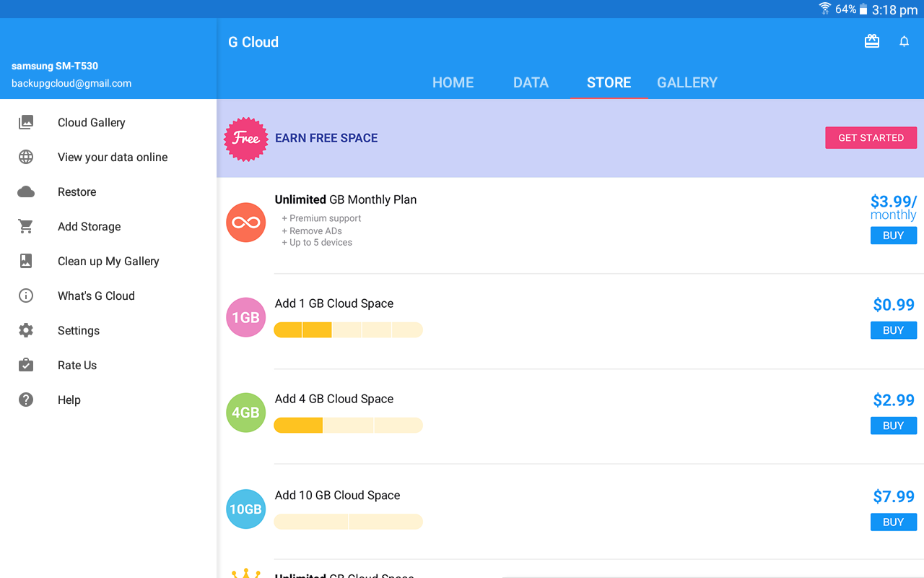Select Clean up My Gallery
Screen dimensions: 924x578
pyautogui.click(x=108, y=261)
